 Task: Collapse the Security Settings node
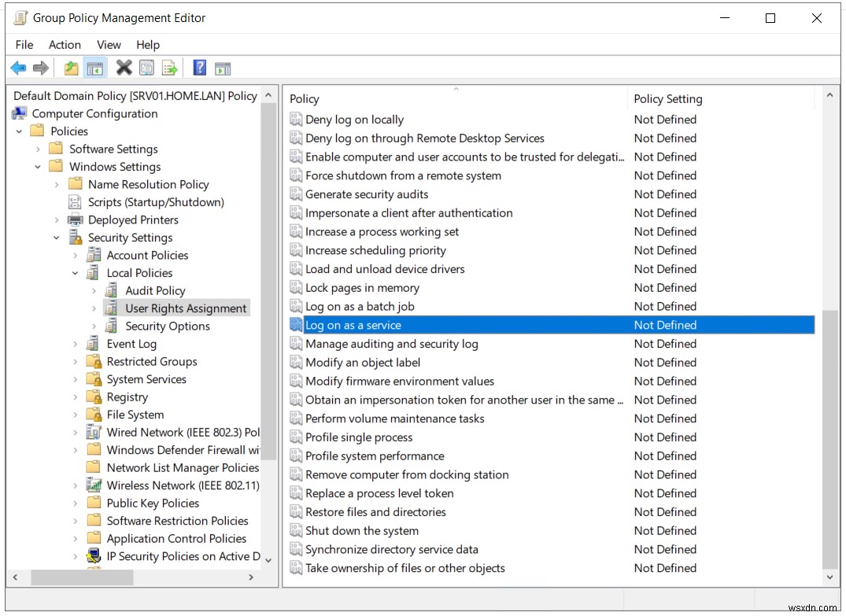coord(56,237)
